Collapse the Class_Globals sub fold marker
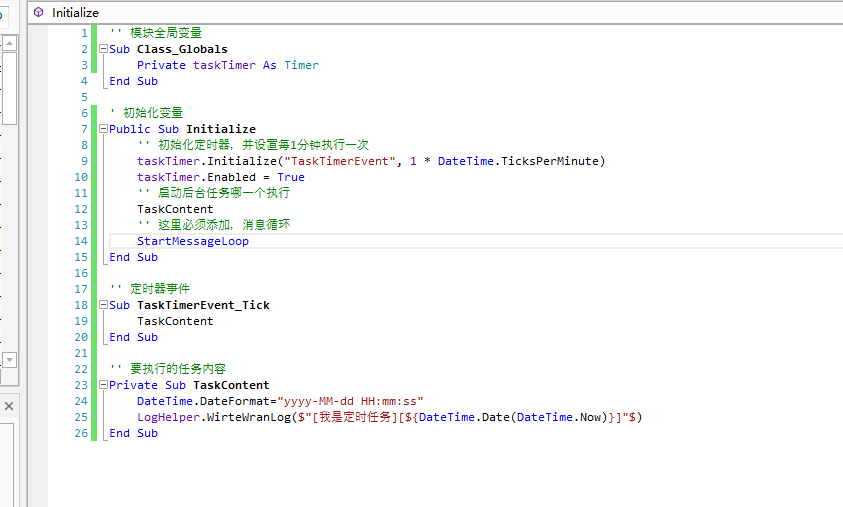 (103, 49)
